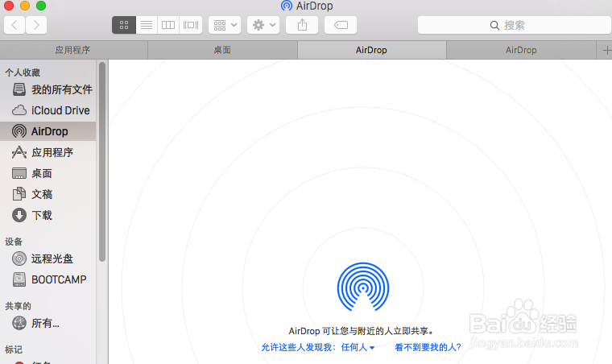Click the documents sidebar icon
This screenshot has width=612, height=364.
[x=19, y=194]
